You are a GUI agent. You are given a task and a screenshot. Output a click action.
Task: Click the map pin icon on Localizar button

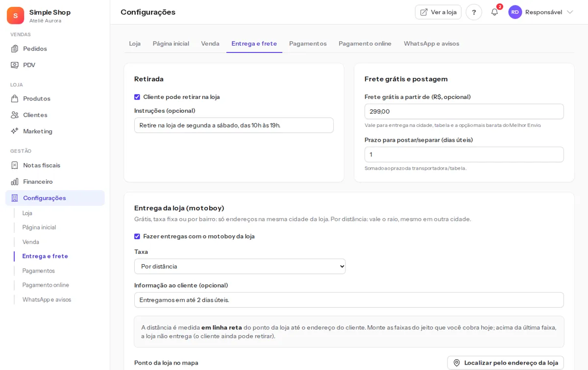pyautogui.click(x=457, y=363)
